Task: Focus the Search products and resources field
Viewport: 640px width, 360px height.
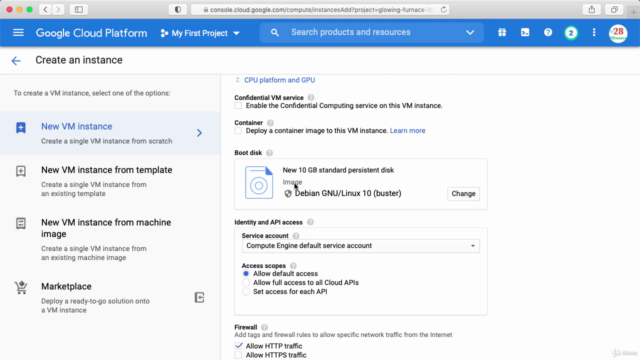Action: [351, 32]
